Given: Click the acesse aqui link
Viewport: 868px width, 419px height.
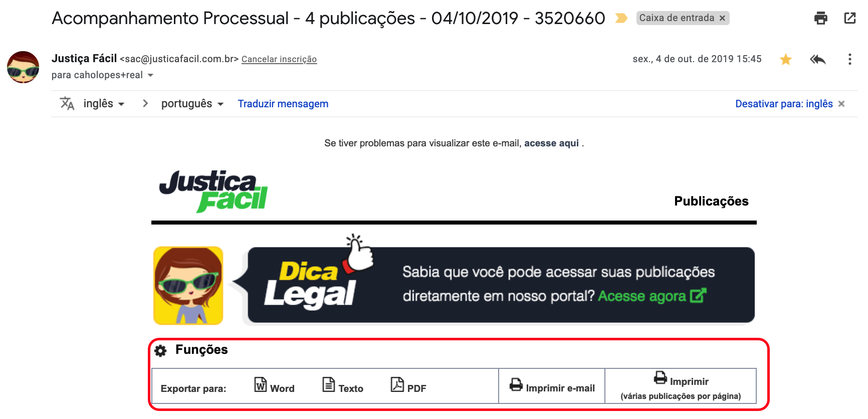Looking at the screenshot, I should (551, 143).
